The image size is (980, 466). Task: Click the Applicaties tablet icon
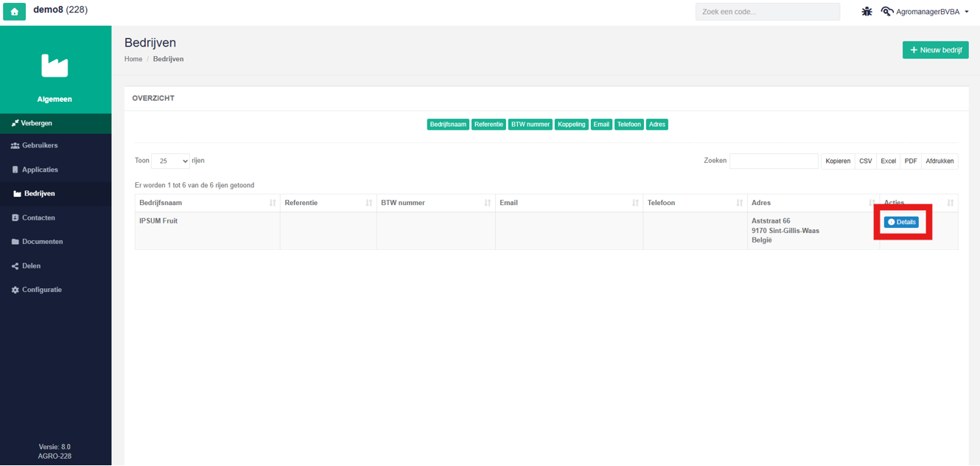point(15,170)
